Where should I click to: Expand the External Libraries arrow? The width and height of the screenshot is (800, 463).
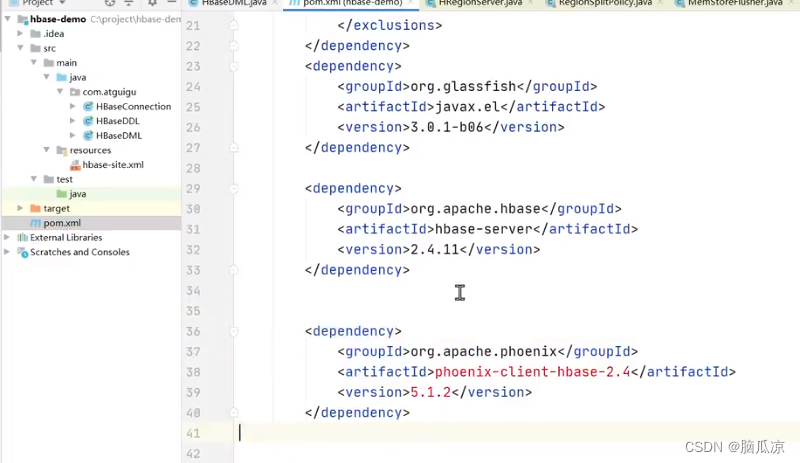7,237
